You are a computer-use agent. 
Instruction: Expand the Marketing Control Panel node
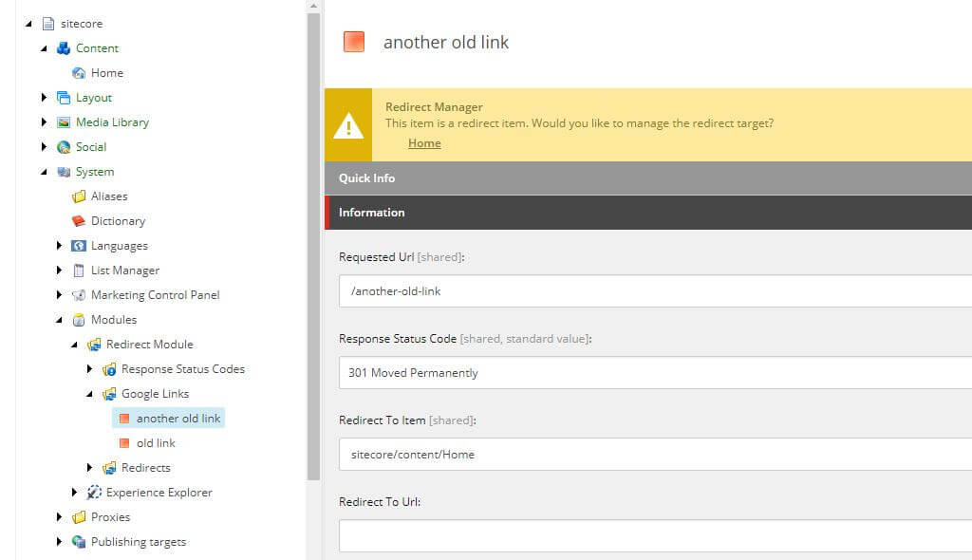tap(59, 295)
